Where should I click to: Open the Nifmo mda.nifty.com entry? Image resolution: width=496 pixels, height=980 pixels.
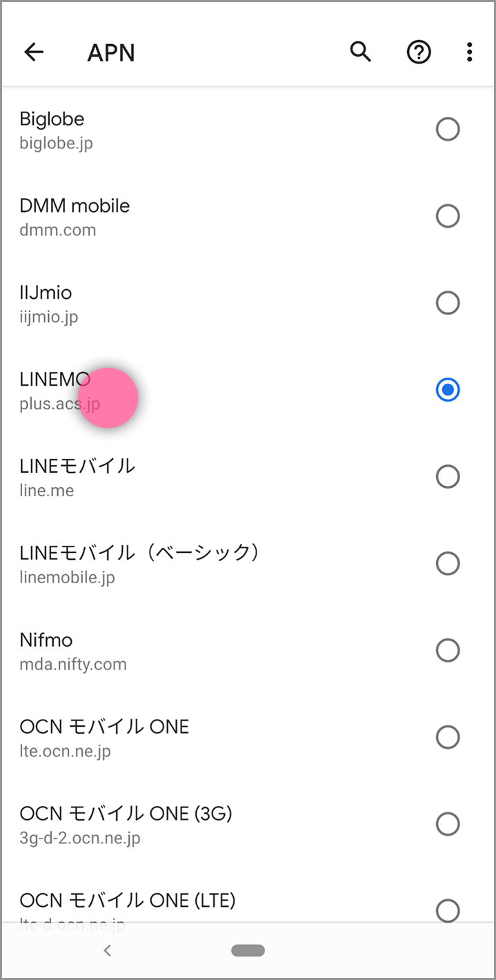[x=207, y=651]
